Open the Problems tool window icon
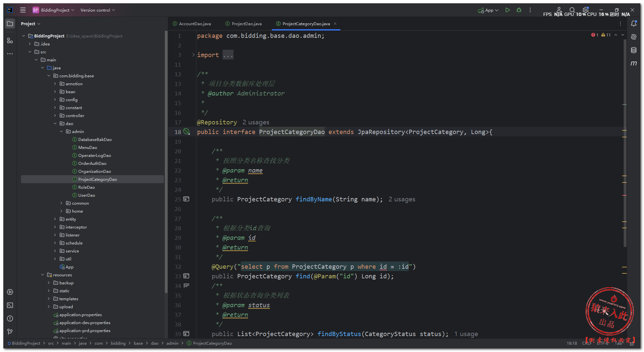 10,318
